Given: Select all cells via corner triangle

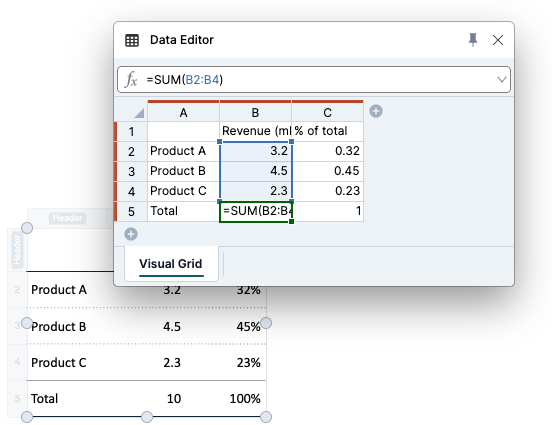Looking at the screenshot, I should pos(139,113).
